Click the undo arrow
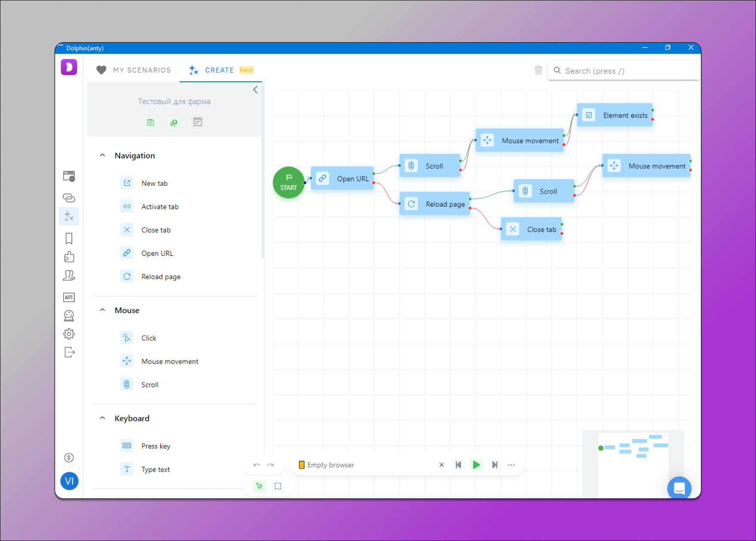The width and height of the screenshot is (756, 541). click(x=257, y=465)
